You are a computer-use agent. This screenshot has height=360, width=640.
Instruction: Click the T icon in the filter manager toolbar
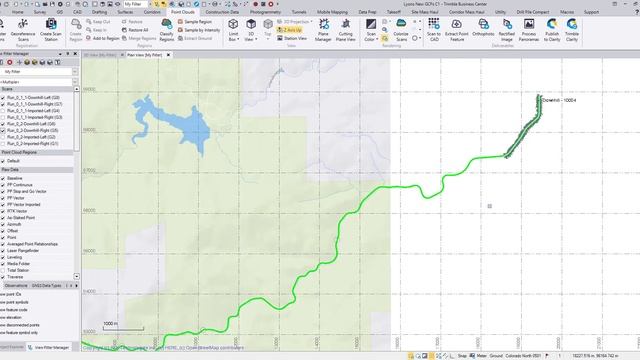point(58,62)
